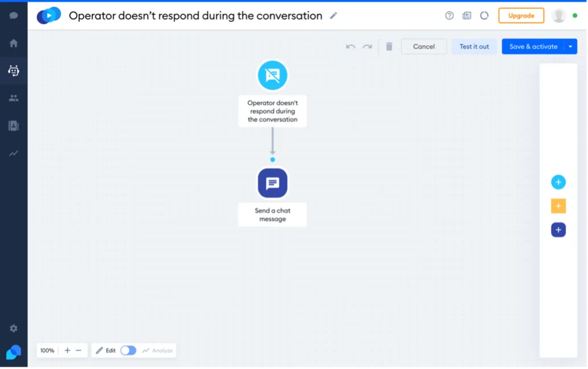Zoom in the canvas with plus icon
This screenshot has width=588, height=369.
[x=68, y=351]
